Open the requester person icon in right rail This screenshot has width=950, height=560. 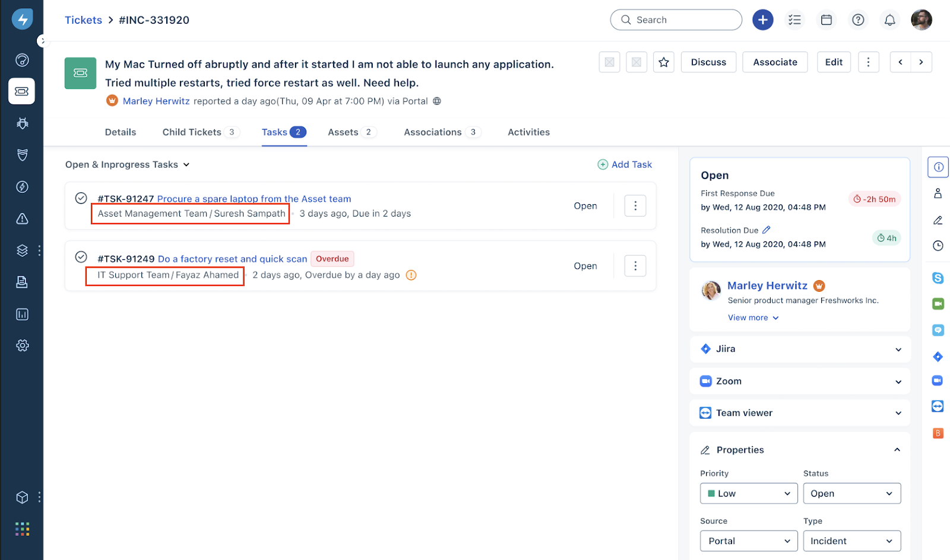[x=938, y=193]
